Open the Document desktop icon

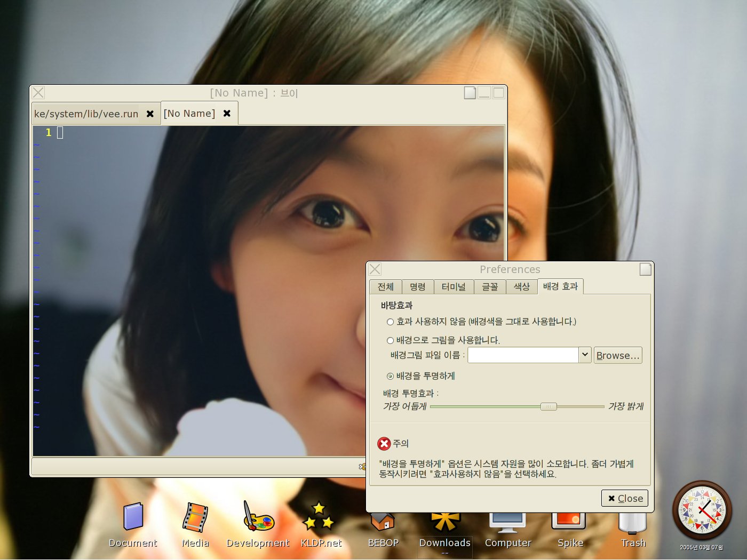tap(133, 517)
